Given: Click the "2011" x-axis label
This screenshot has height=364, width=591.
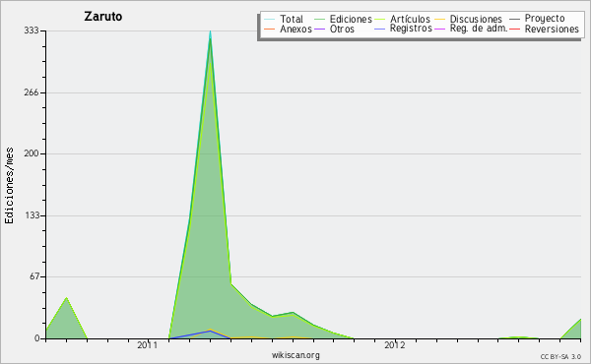Looking at the screenshot, I should coord(148,344).
